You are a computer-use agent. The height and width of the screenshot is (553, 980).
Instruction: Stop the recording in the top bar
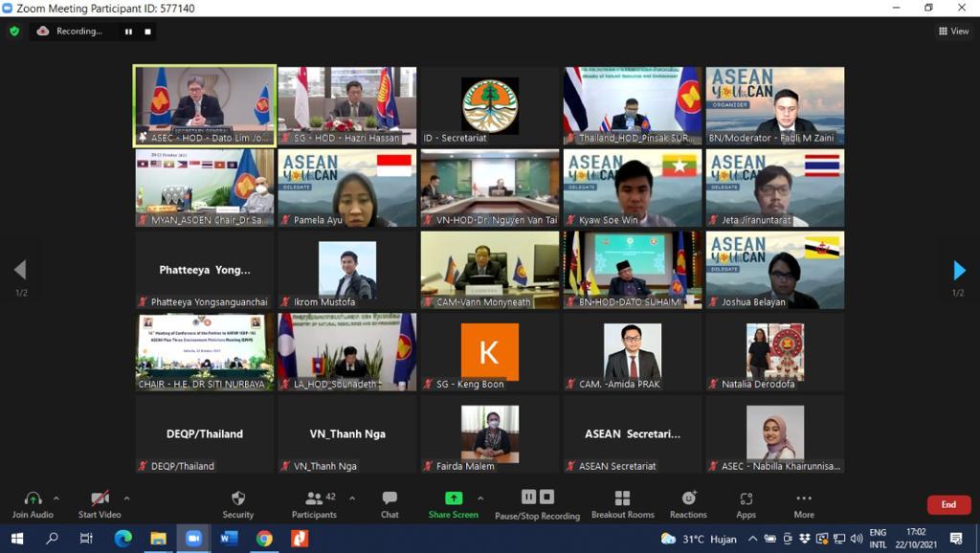click(x=147, y=32)
